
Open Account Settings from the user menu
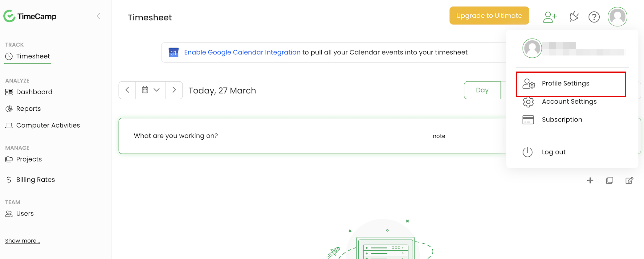click(x=569, y=102)
